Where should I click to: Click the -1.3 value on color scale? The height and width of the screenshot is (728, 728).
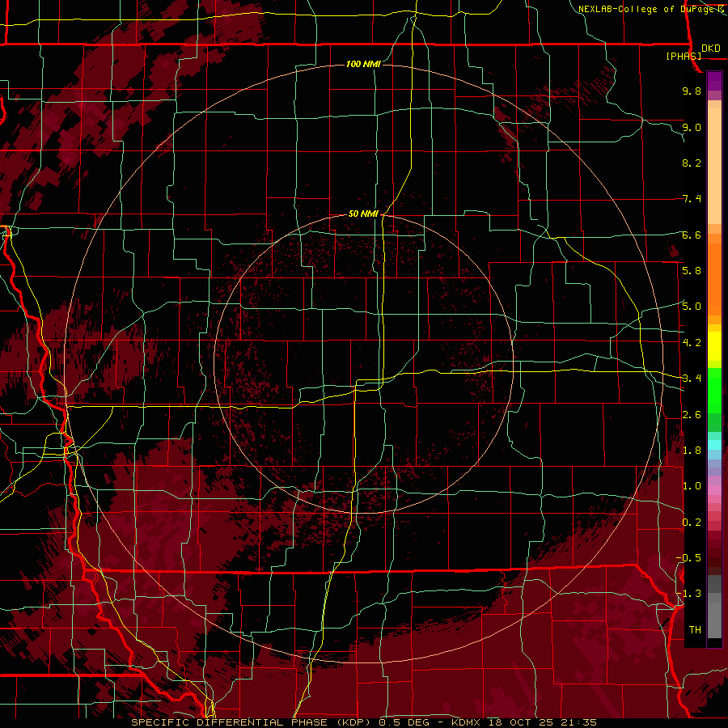tap(689, 594)
